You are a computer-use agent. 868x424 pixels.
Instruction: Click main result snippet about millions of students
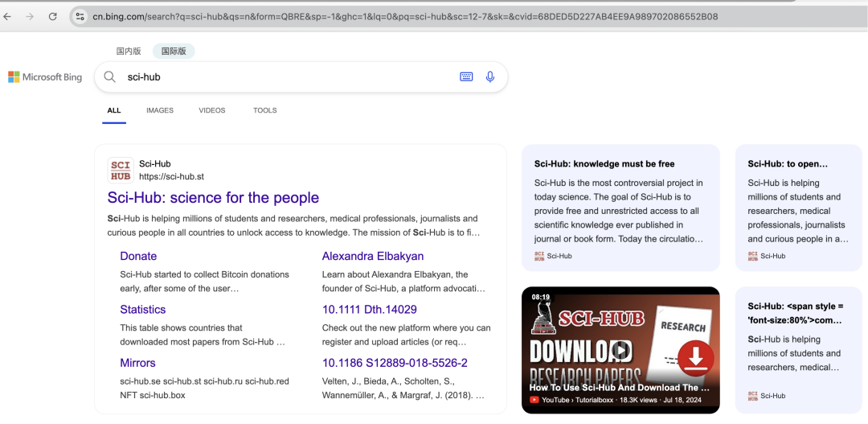click(x=293, y=225)
